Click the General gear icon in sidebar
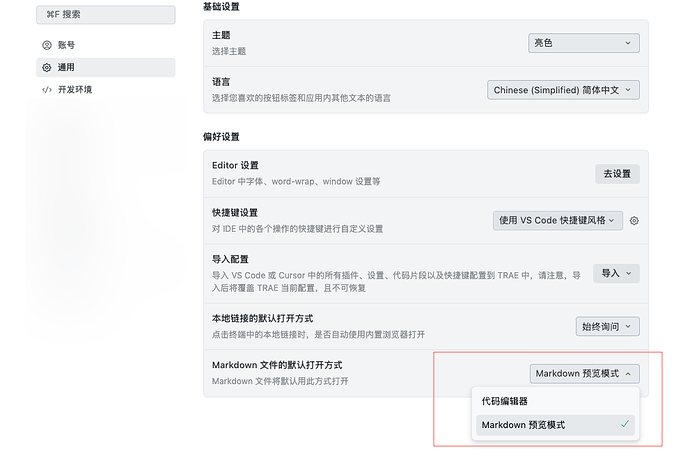The width and height of the screenshot is (690, 451). (x=47, y=67)
